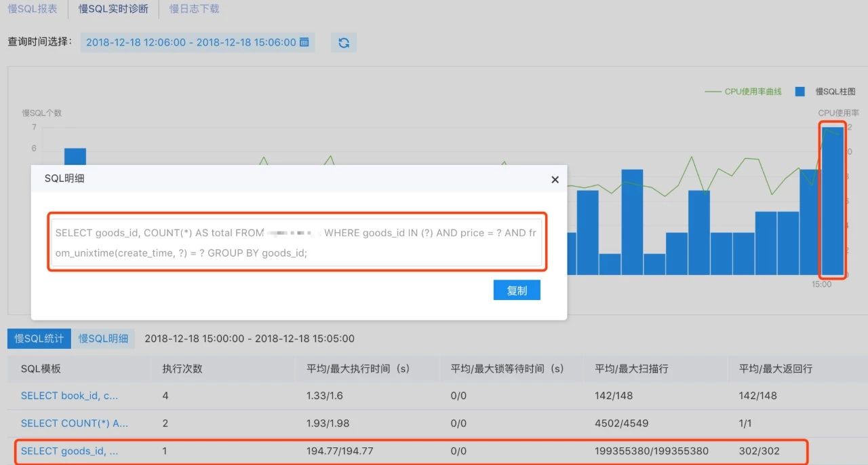868x465 pixels.
Task: Click the 平均/最大扫描行 column header
Action: click(x=632, y=369)
